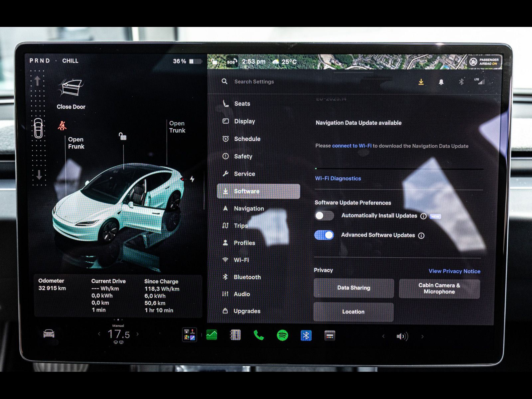
Task: Tap the Since Charge trip card
Action: (162, 296)
